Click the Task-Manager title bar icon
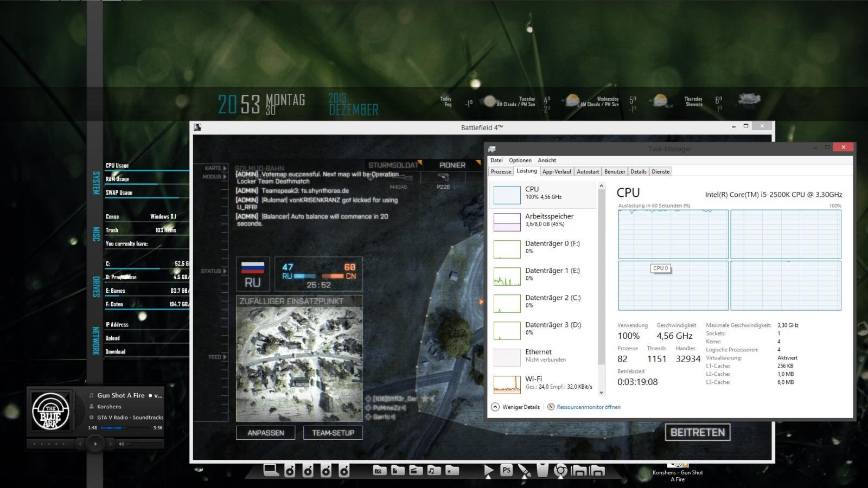 click(492, 149)
